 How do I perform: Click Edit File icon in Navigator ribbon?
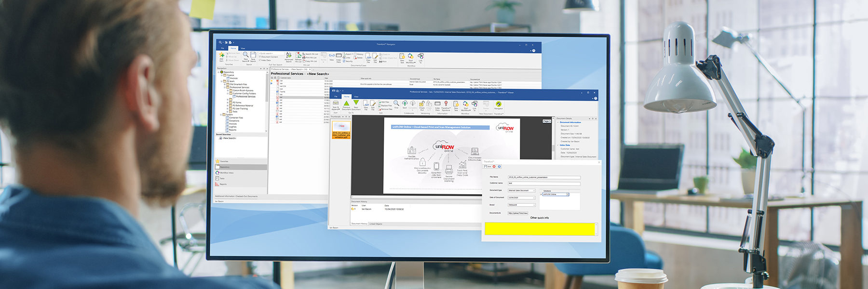coord(375,55)
